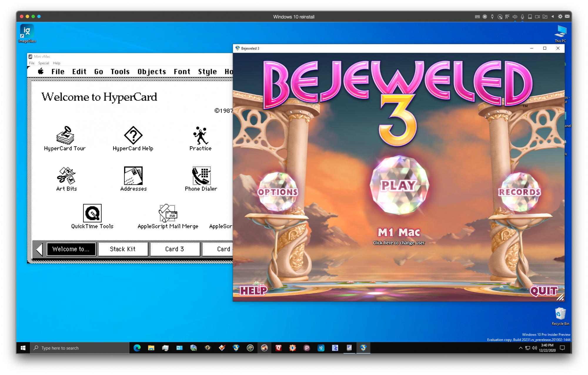
Task: Open the orange eye viewer app in taskbar
Action: [x=293, y=348]
